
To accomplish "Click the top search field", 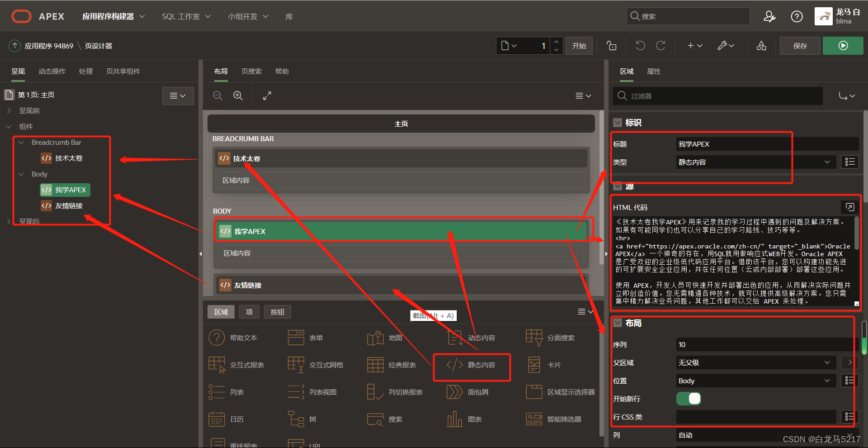I will pyautogui.click(x=688, y=17).
